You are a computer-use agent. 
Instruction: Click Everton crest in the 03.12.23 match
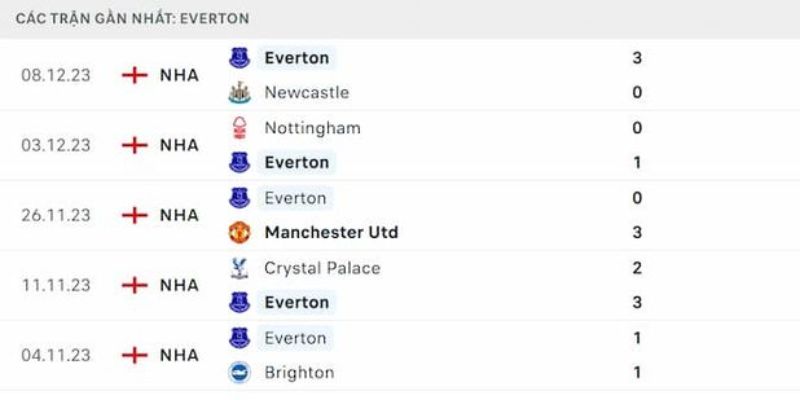[x=239, y=163]
